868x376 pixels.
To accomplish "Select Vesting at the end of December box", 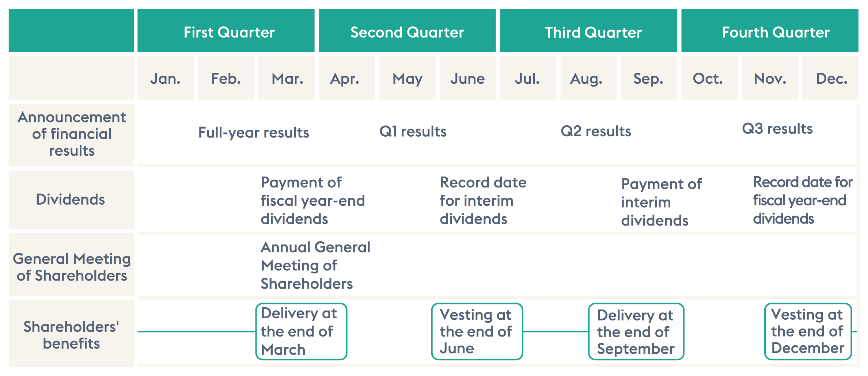I will pyautogui.click(x=808, y=331).
